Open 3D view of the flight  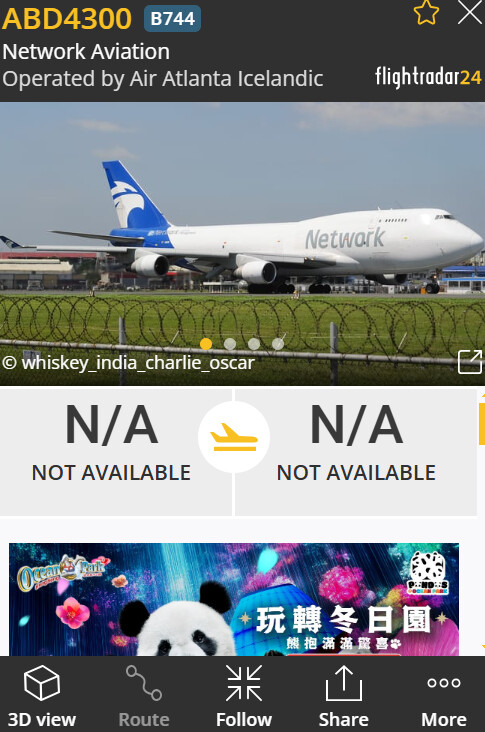pyautogui.click(x=42, y=696)
